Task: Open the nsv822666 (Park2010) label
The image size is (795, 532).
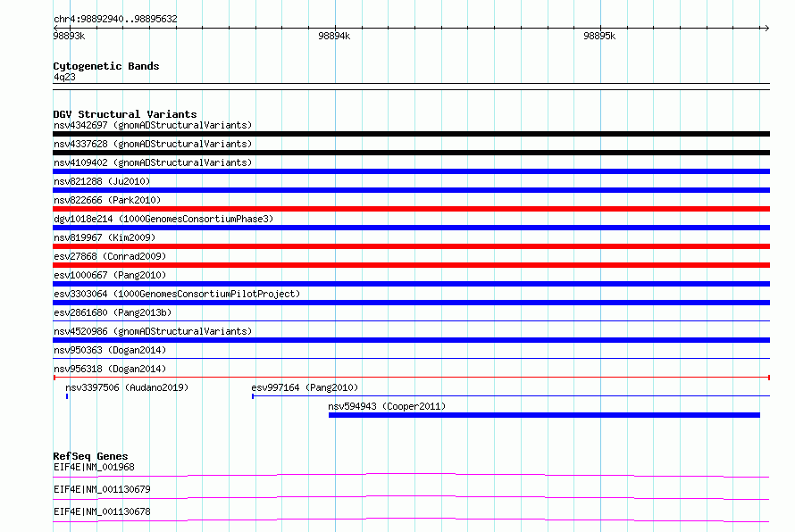Action: pos(107,200)
